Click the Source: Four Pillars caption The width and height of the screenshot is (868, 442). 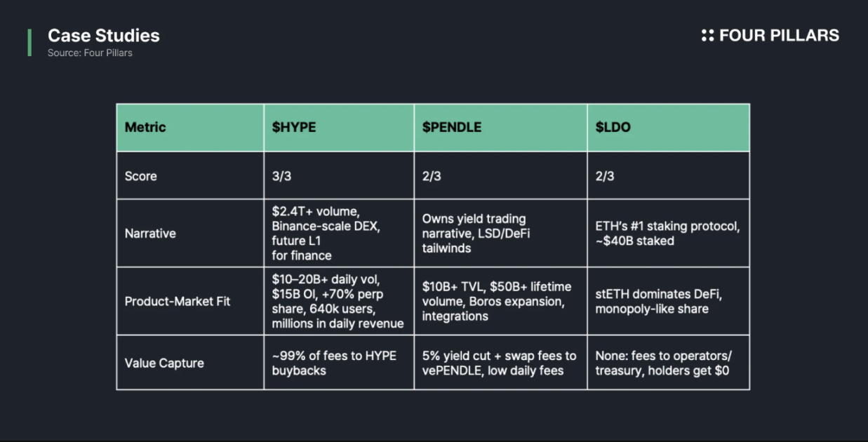tap(90, 53)
